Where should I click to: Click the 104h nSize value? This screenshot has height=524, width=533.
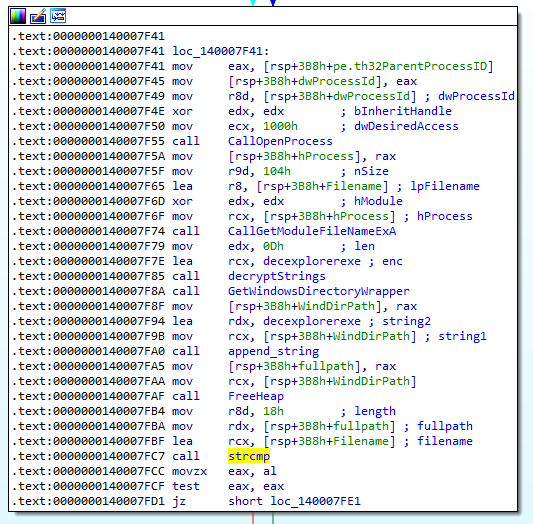(x=277, y=171)
